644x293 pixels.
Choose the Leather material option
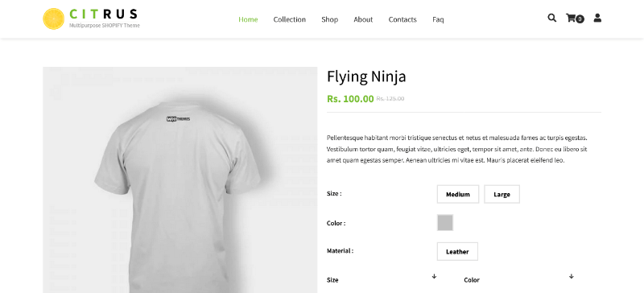pos(457,251)
